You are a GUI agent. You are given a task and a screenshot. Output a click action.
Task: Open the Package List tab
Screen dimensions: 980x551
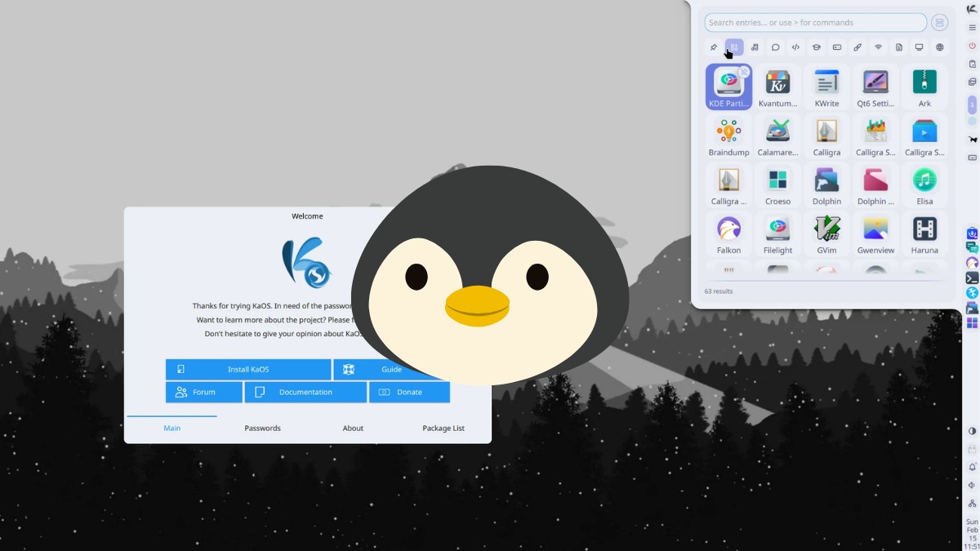click(443, 428)
